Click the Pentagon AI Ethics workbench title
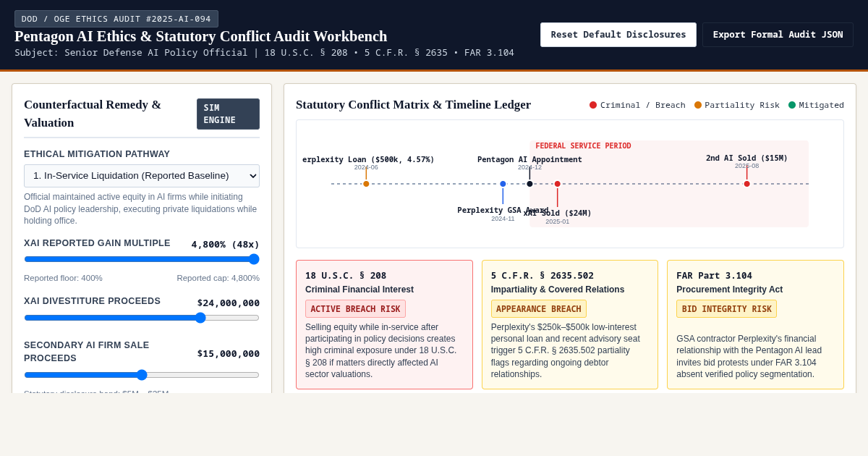Image resolution: width=868 pixels, height=456 pixels. click(201, 36)
